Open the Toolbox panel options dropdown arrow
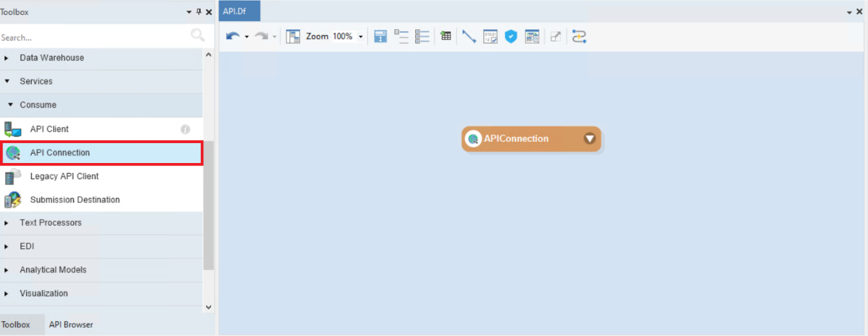 point(189,12)
